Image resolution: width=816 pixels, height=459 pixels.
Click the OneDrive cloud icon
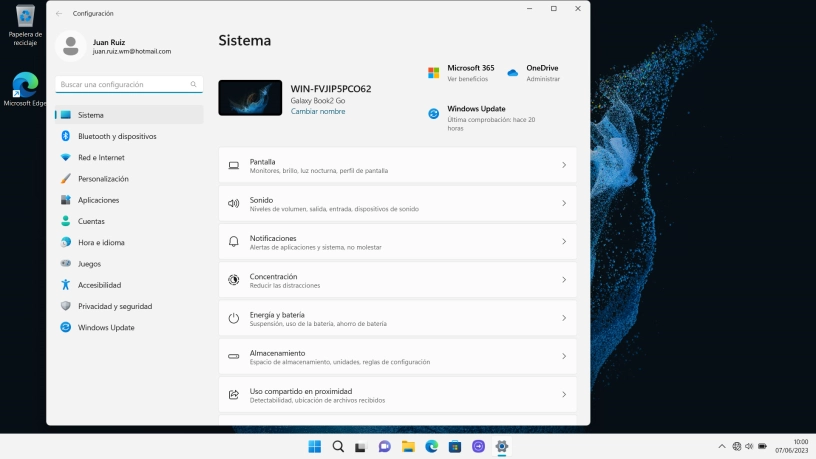[x=513, y=73]
